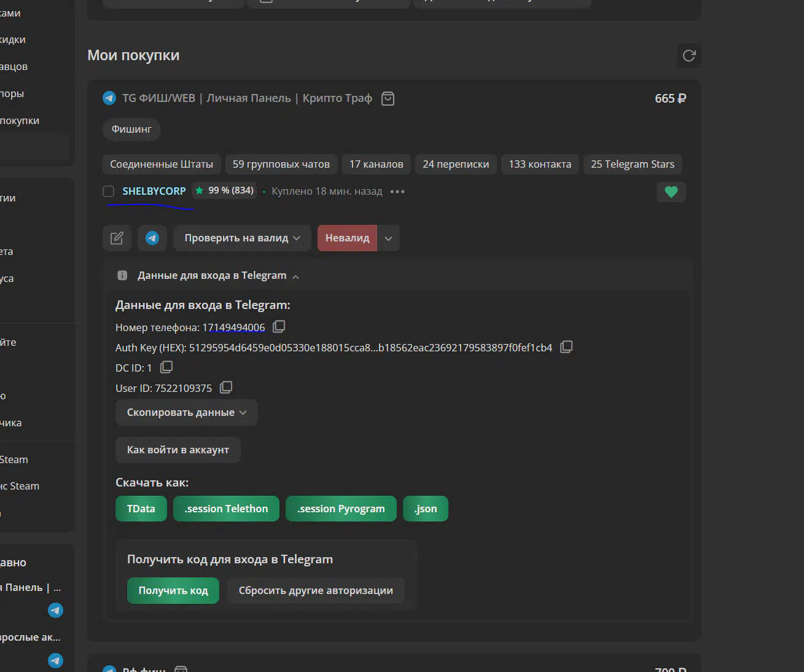
Task: Click the Мои покупки heading
Action: pos(133,55)
